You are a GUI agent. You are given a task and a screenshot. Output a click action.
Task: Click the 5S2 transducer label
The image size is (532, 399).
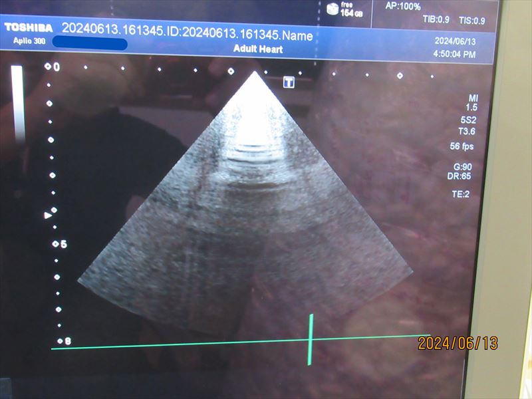467,121
